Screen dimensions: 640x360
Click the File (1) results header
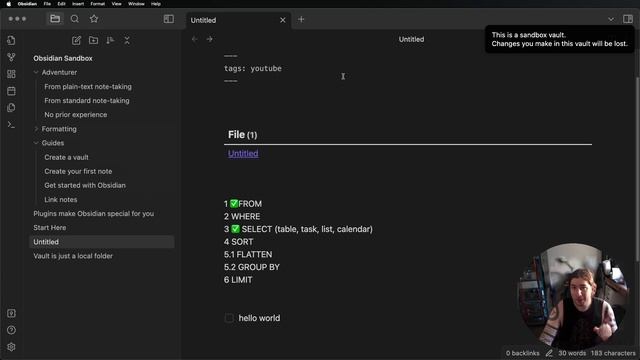(242, 135)
